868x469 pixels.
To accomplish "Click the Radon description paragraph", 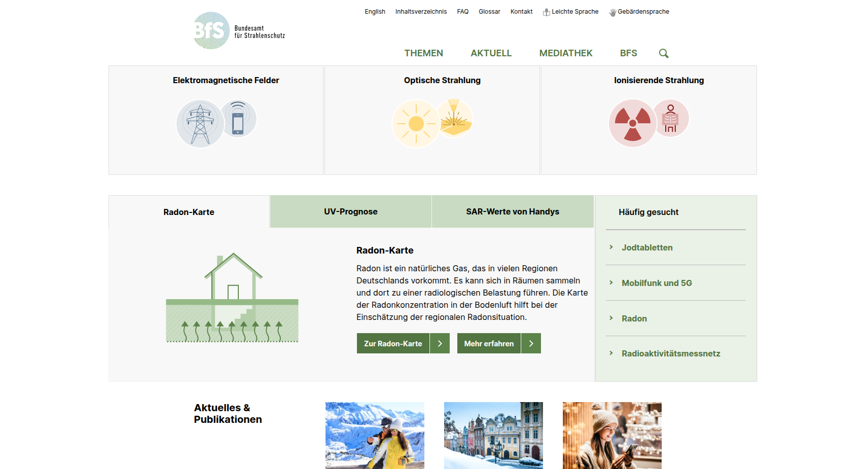I will click(472, 293).
